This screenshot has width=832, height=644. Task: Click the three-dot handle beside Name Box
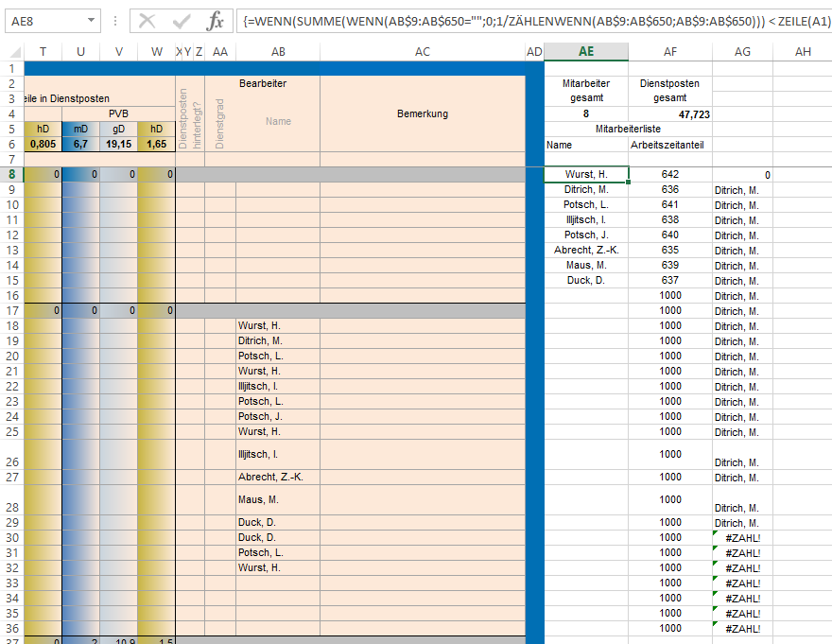point(113,21)
